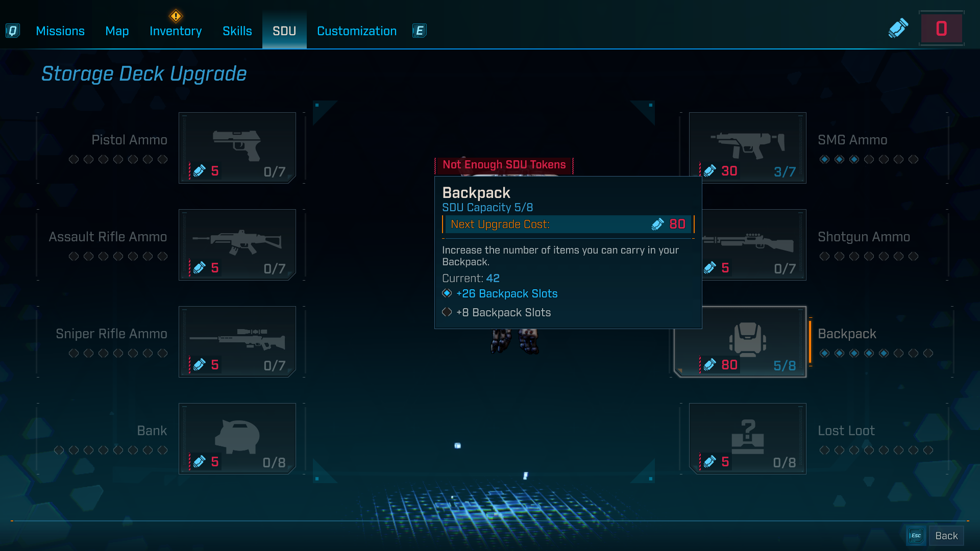
Task: Open the Map screen
Action: click(x=117, y=31)
